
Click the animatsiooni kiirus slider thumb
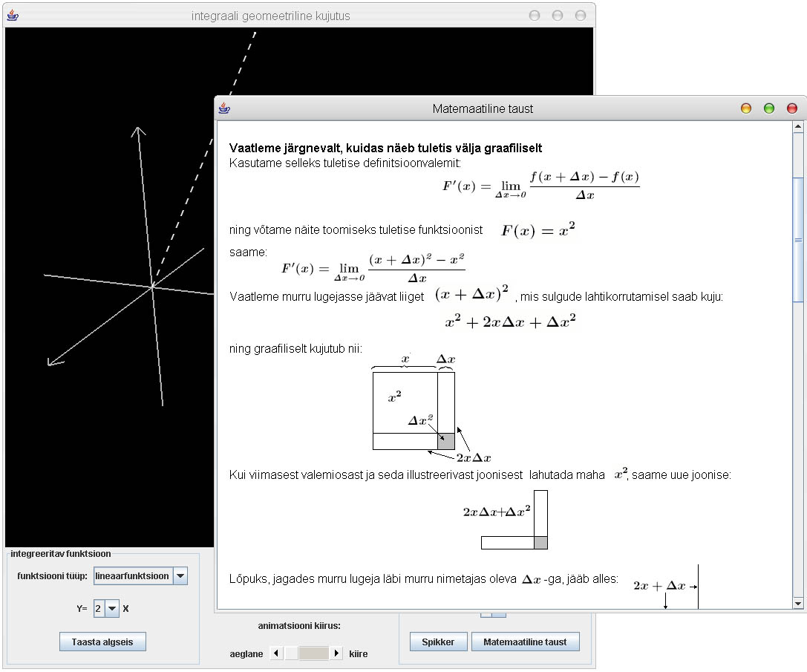pyautogui.click(x=313, y=653)
